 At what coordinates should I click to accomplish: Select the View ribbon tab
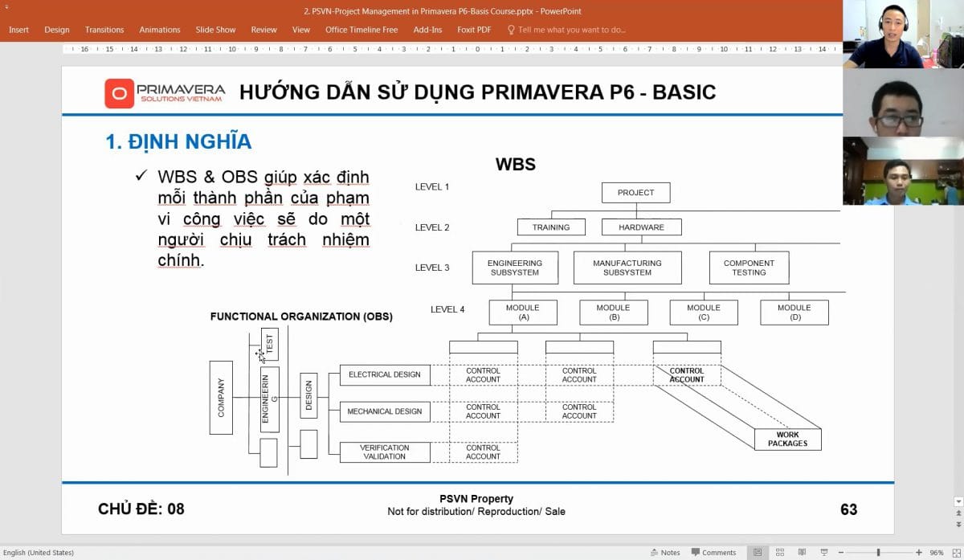pyautogui.click(x=301, y=30)
